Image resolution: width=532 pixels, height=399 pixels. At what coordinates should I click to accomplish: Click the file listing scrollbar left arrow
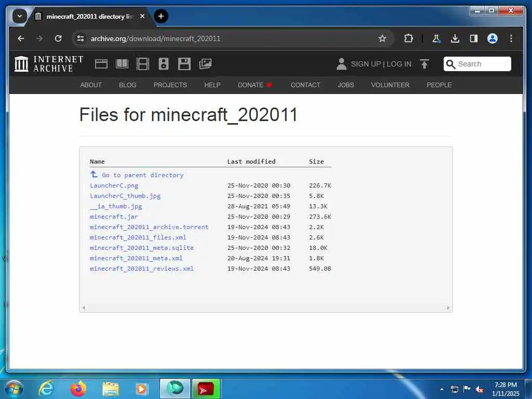(x=84, y=308)
